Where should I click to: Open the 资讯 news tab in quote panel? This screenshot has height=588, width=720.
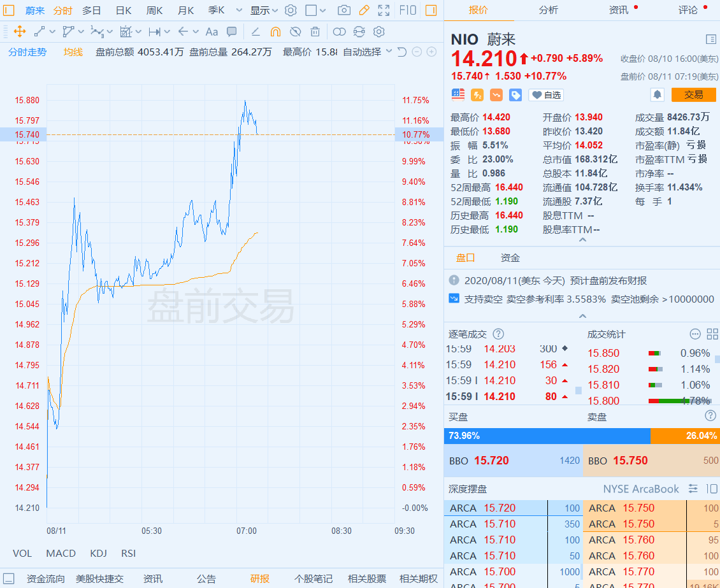pyautogui.click(x=619, y=10)
